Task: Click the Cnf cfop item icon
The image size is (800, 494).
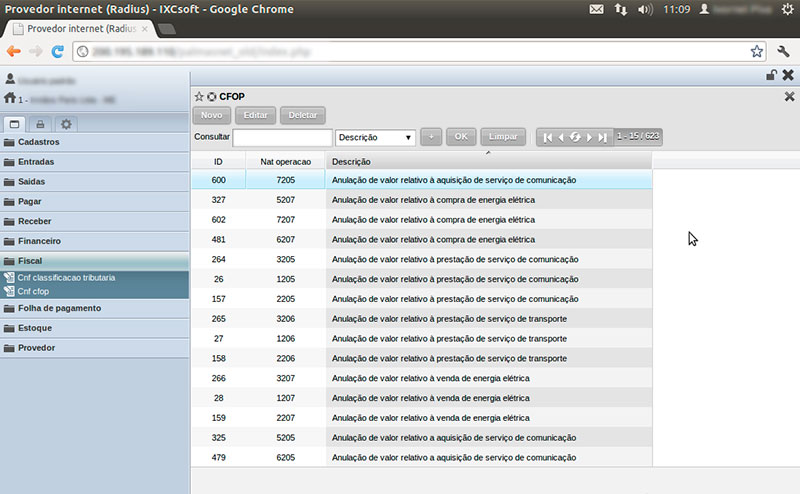Action: [x=9, y=291]
